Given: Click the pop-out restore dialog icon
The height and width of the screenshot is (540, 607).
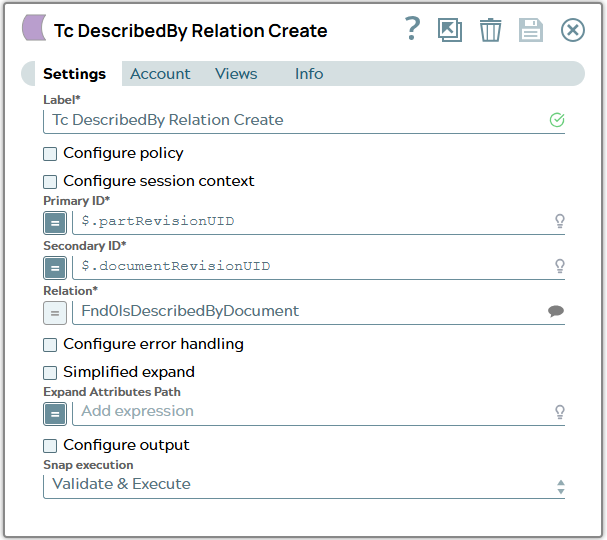Looking at the screenshot, I should pyautogui.click(x=450, y=30).
